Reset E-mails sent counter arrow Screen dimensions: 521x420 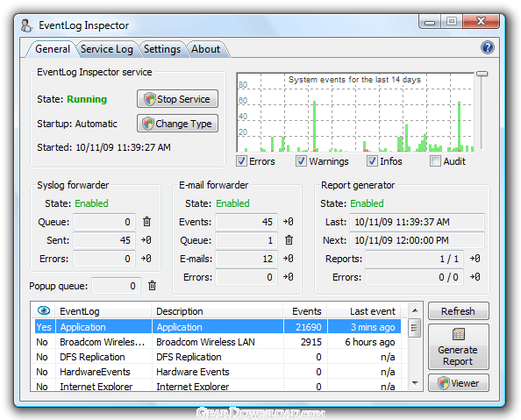[288, 258]
